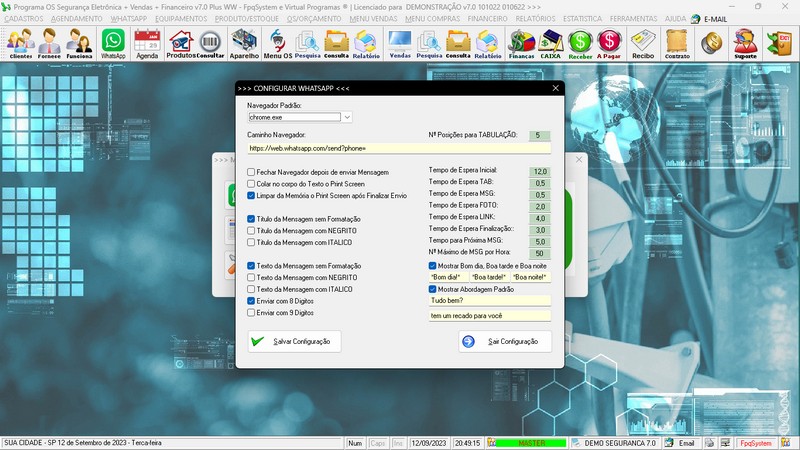800x450 pixels.
Task: Click DEMO SEGURANCA 7.0 status entry
Action: 615,443
